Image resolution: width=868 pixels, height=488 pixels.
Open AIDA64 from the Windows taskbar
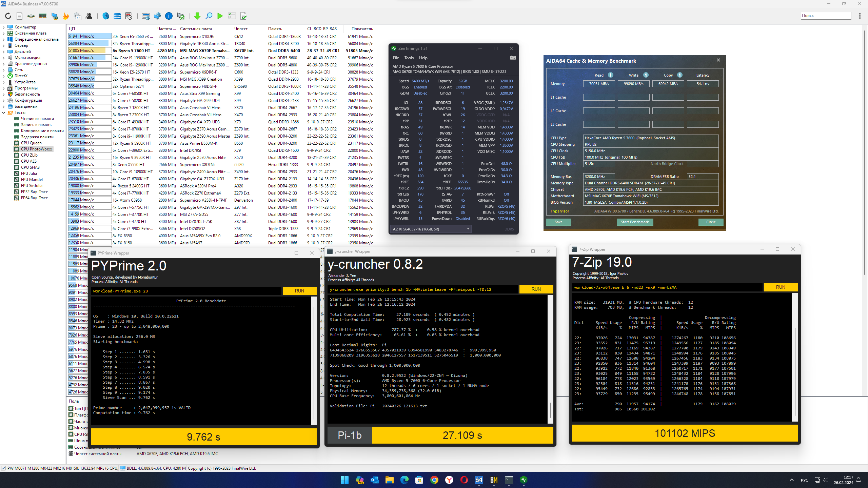coord(479,480)
